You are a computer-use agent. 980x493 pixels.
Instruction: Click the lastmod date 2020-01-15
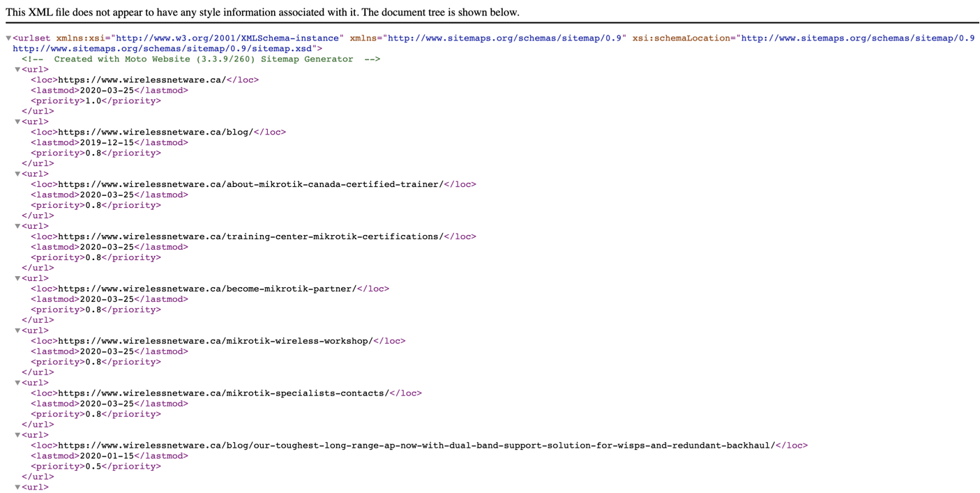click(x=107, y=456)
